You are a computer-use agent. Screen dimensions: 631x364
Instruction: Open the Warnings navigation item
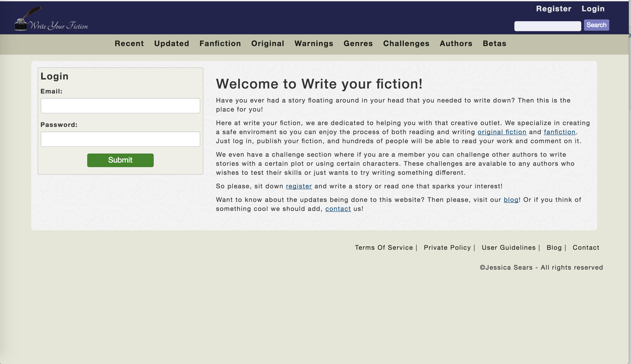click(314, 44)
